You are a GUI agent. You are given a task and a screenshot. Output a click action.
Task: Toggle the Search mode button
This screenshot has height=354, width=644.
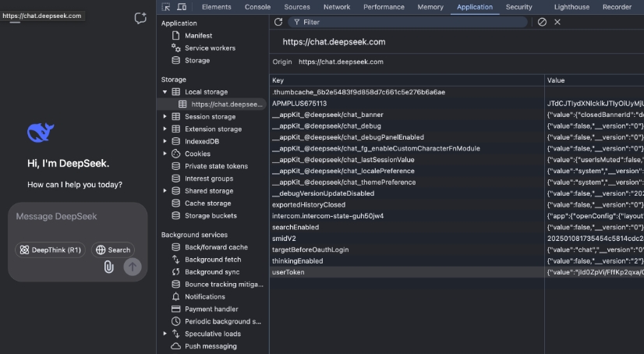point(113,250)
